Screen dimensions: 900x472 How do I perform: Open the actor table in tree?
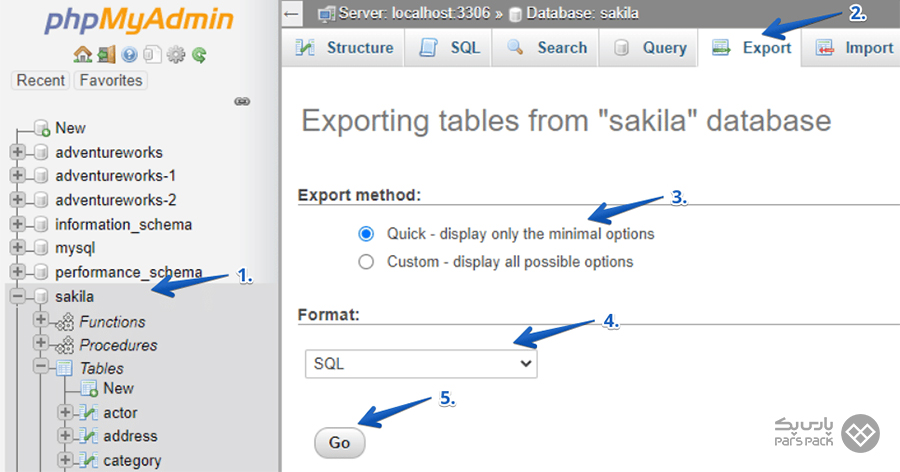(x=120, y=413)
